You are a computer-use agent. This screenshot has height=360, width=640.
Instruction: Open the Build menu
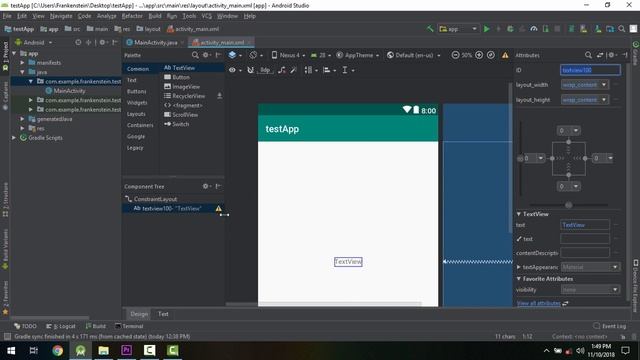coord(155,16)
